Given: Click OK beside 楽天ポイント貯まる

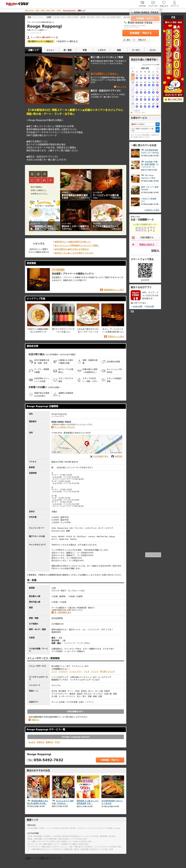Looking at the screenshot, I should (157, 124).
